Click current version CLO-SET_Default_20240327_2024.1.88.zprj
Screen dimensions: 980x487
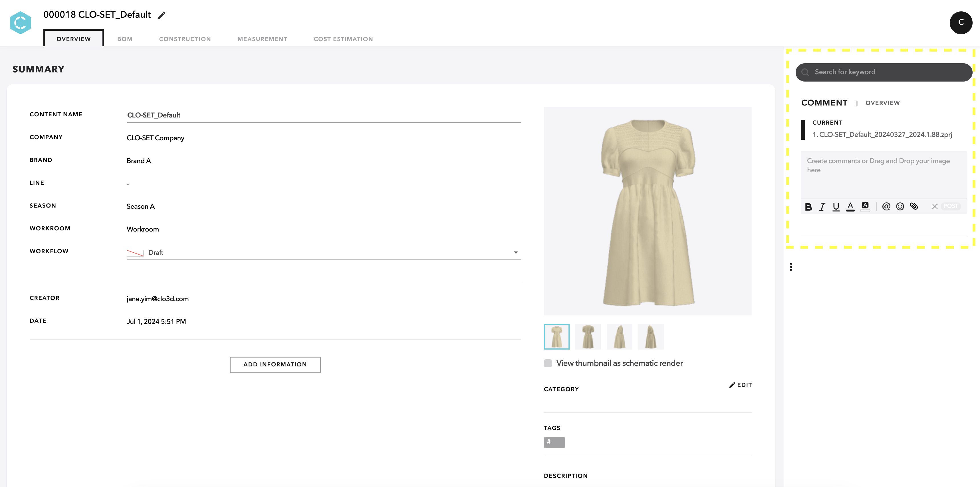click(x=882, y=135)
